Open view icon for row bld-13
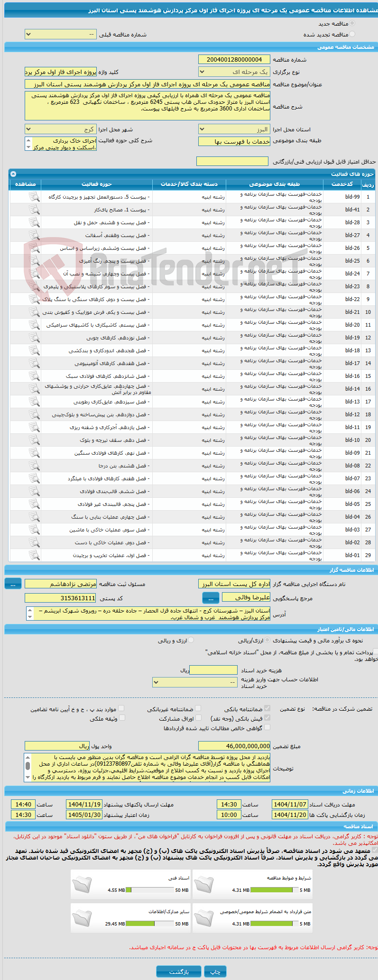Image resolution: width=378 pixels, height=980 pixels. [x=34, y=402]
